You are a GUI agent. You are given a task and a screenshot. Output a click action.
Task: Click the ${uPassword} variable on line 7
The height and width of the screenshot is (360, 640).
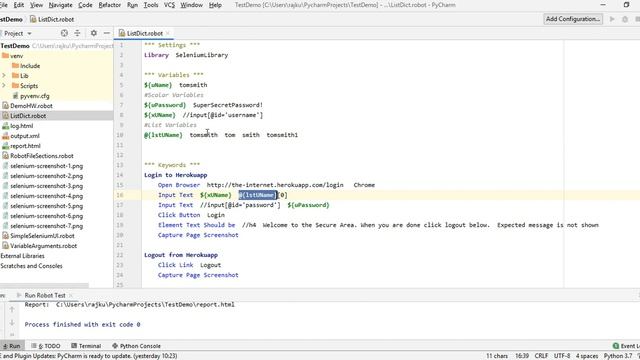(x=165, y=105)
